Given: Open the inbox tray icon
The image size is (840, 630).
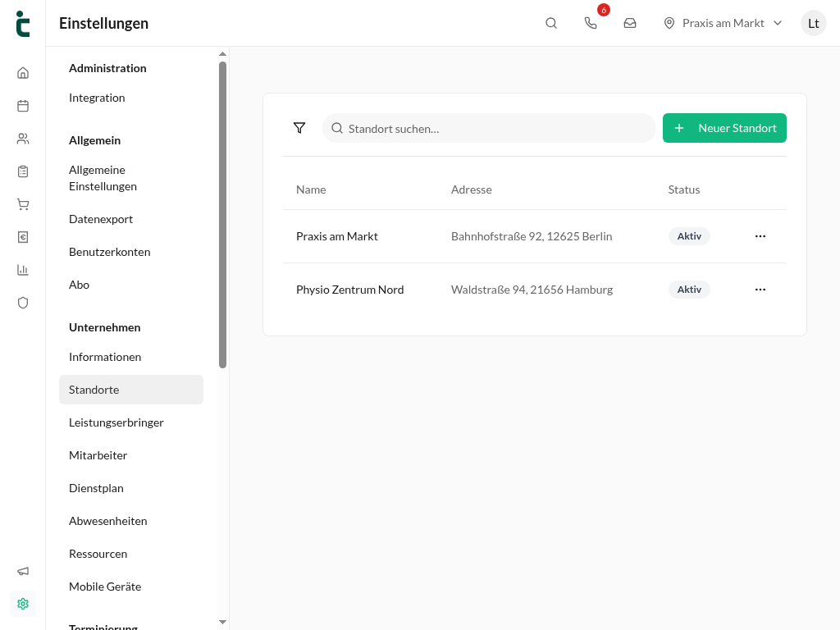Looking at the screenshot, I should point(630,23).
